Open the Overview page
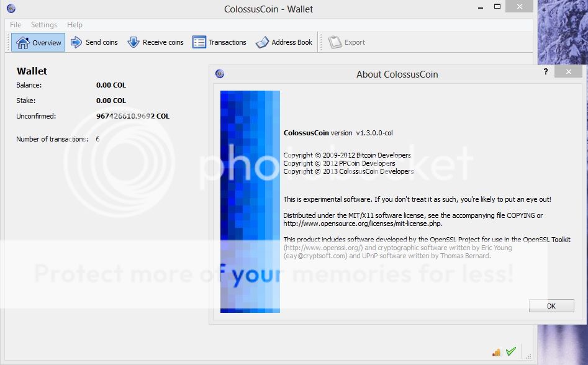The height and width of the screenshot is (365, 588). [38, 42]
